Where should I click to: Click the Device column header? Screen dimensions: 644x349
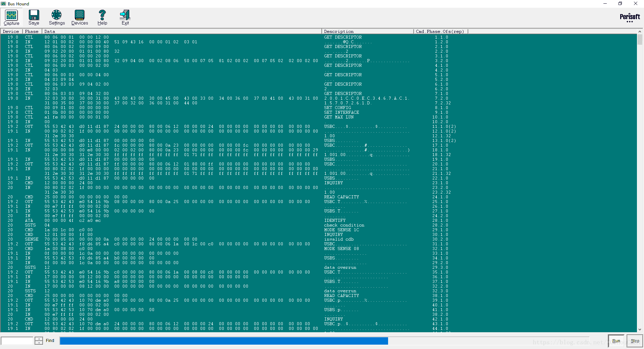pyautogui.click(x=11, y=32)
